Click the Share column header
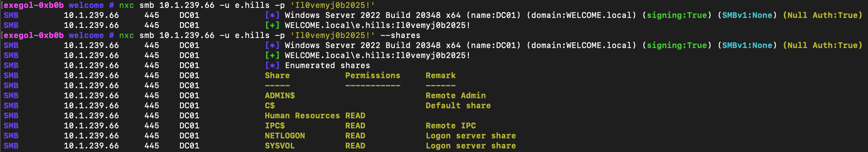 [277, 76]
